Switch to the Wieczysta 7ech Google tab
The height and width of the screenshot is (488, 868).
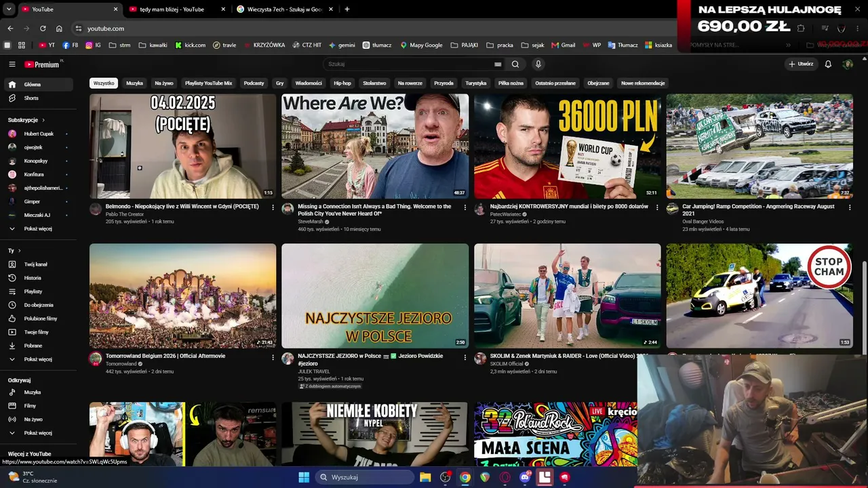285,9
